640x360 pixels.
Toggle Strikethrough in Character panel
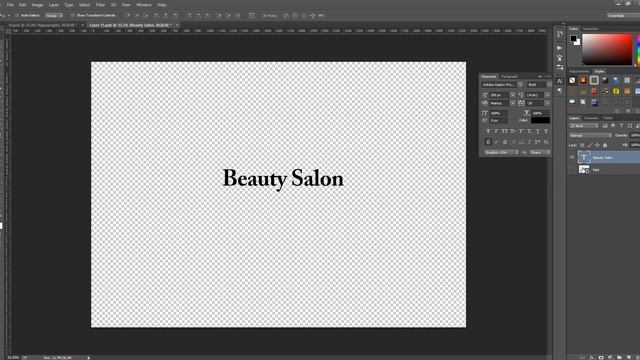546,131
